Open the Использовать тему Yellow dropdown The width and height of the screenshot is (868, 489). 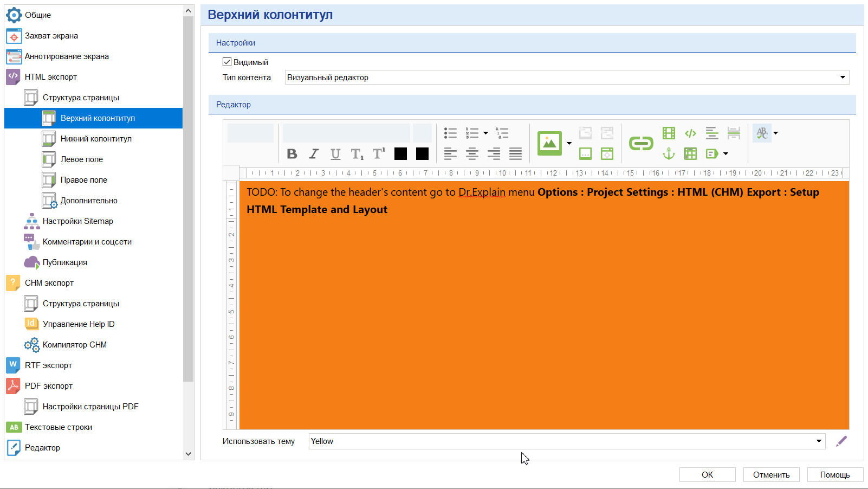click(567, 441)
